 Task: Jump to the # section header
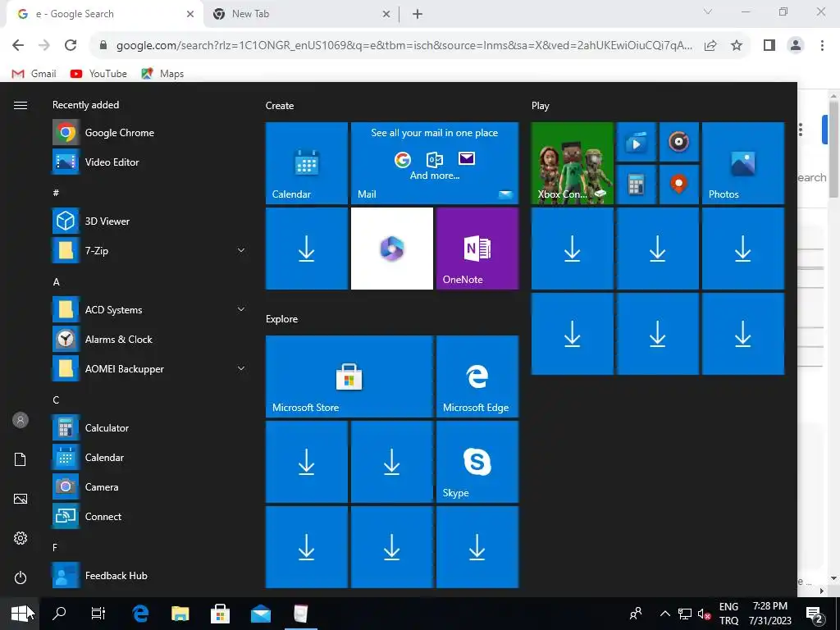56,192
